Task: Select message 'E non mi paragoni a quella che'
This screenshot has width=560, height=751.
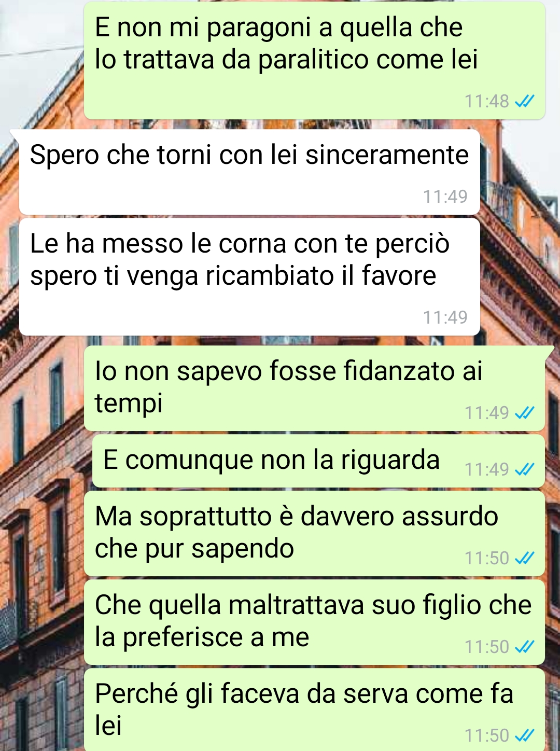Action: pos(314,60)
